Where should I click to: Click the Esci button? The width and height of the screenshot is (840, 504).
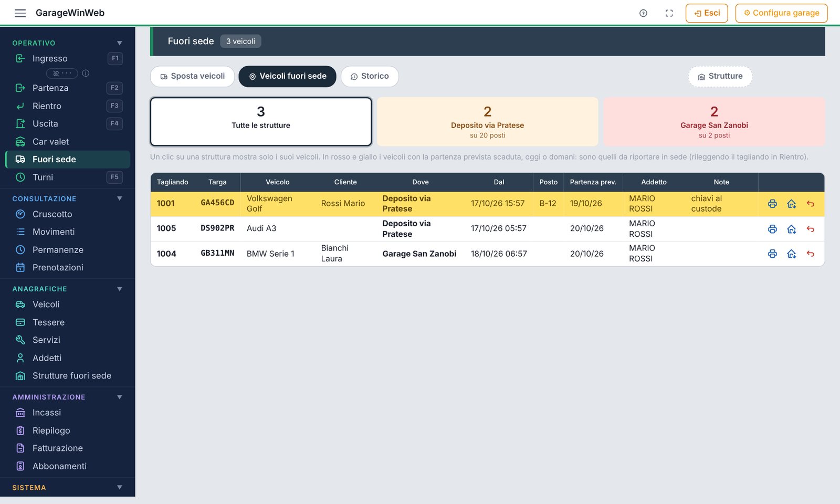[707, 13]
